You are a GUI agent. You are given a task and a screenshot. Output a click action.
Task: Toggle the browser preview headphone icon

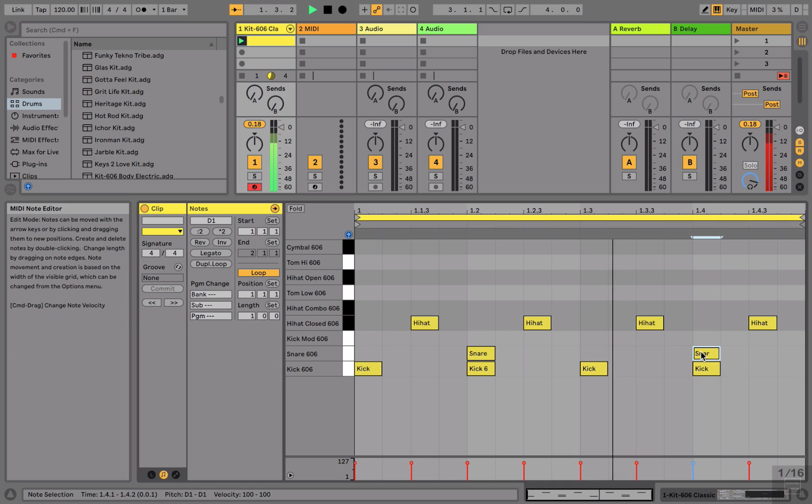(28, 187)
